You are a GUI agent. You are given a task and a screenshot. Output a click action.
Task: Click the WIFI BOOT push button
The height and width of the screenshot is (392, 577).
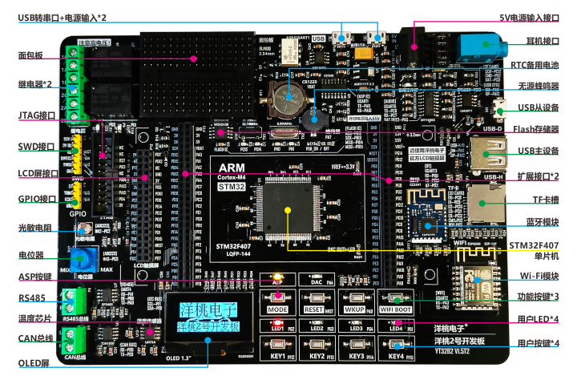coord(396,297)
